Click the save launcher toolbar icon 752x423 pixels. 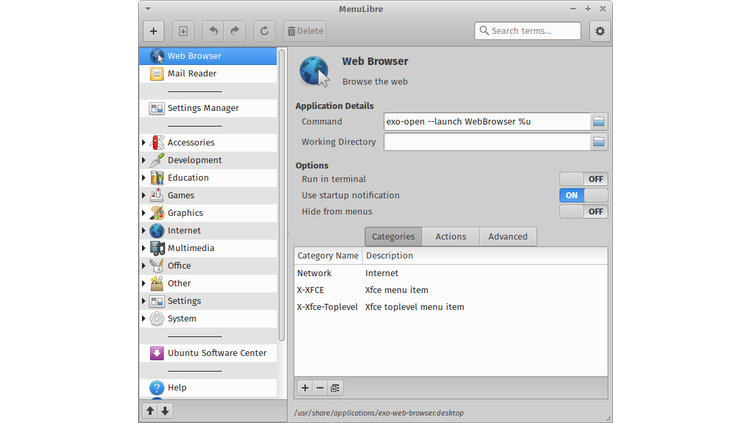(183, 31)
